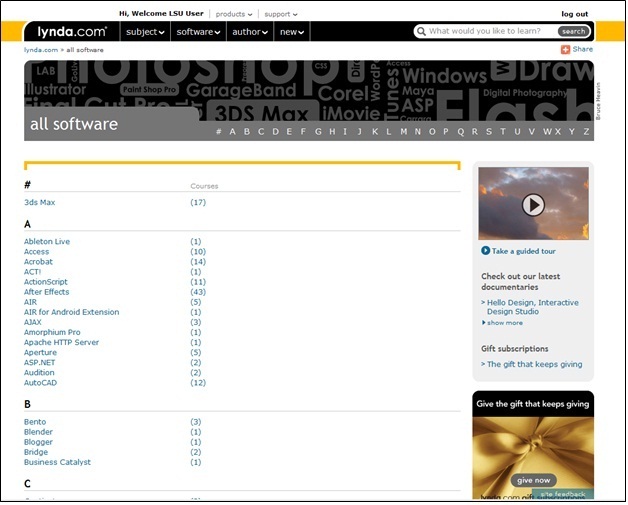Open the Bridge link
This screenshot has width=628, height=505.
click(36, 452)
